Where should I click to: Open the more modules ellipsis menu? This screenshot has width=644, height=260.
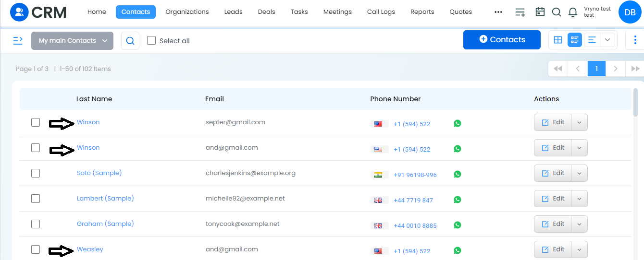498,12
